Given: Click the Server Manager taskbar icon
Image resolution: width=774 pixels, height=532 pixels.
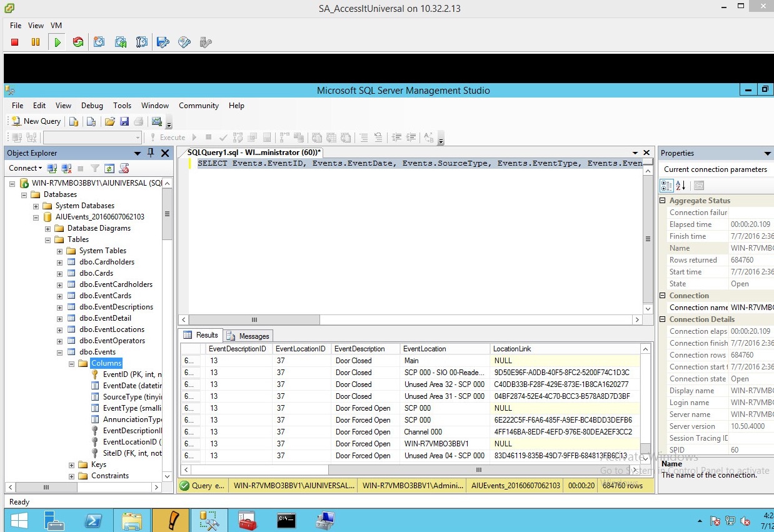Looking at the screenshot, I should tap(55, 520).
